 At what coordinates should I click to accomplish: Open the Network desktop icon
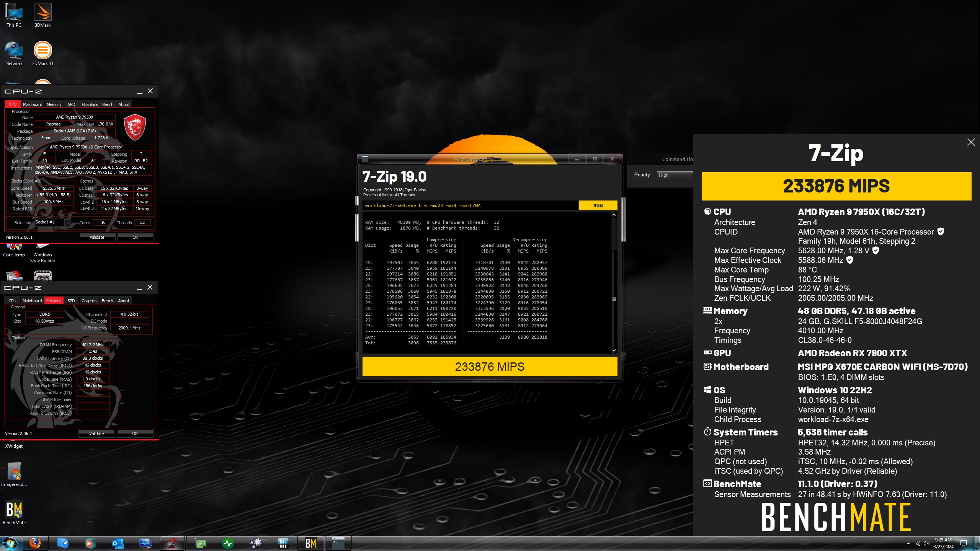click(14, 54)
